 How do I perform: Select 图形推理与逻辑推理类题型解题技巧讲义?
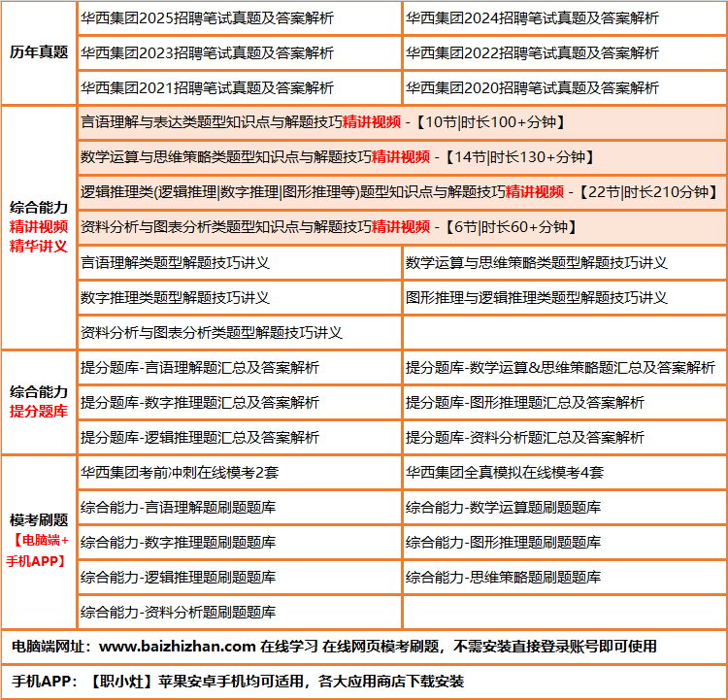[x=565, y=298]
